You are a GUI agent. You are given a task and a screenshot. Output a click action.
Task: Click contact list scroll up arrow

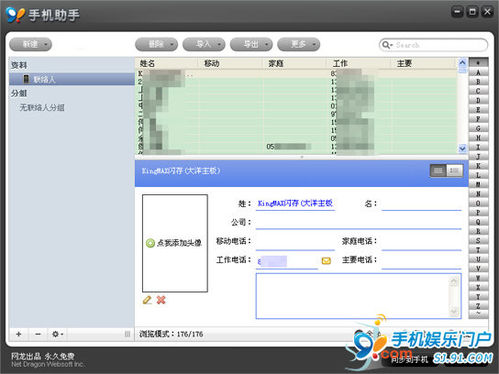462,62
